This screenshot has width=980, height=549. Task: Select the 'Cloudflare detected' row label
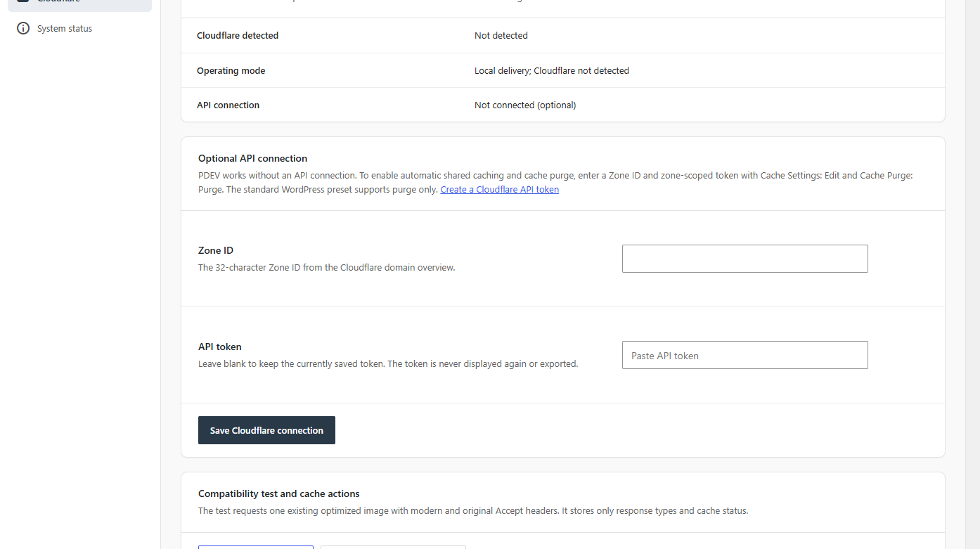[x=238, y=36]
